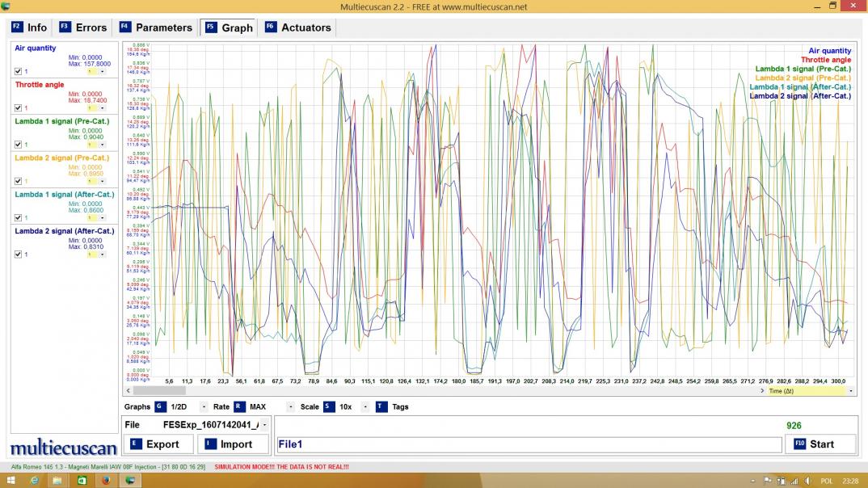The width and height of the screenshot is (868, 488).
Task: Click the F4 key icon beside Parameters
Action: (125, 27)
